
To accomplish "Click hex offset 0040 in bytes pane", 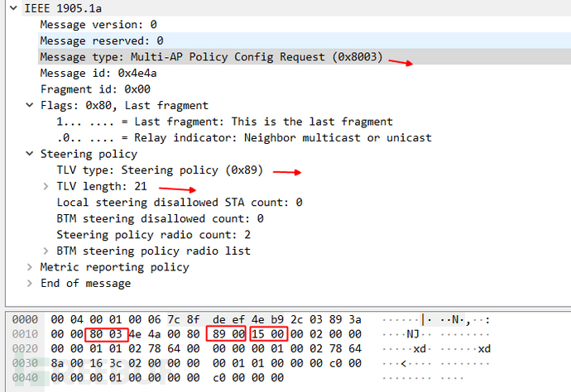I will coord(25,378).
